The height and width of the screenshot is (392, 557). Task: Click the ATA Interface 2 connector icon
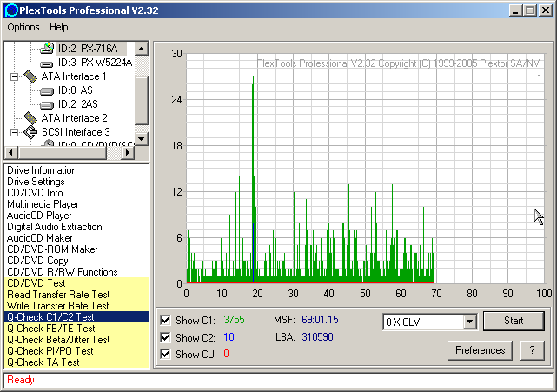click(x=31, y=118)
